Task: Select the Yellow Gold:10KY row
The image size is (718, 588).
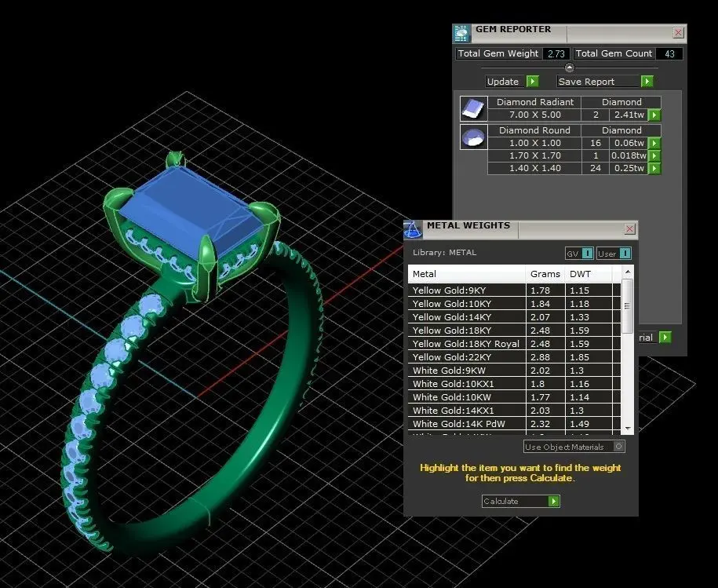Action: point(514,304)
